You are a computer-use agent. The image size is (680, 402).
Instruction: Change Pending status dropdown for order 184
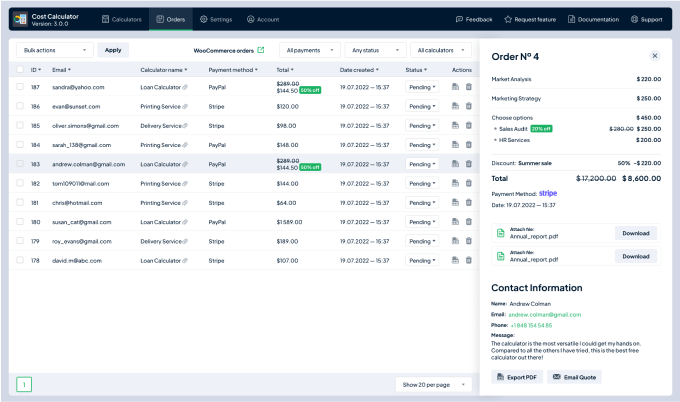421,145
